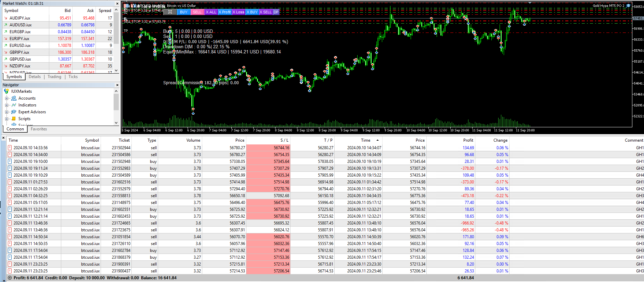This screenshot has height=282, width=644.
Task: Switch to the Symbols tab
Action: 14,77
